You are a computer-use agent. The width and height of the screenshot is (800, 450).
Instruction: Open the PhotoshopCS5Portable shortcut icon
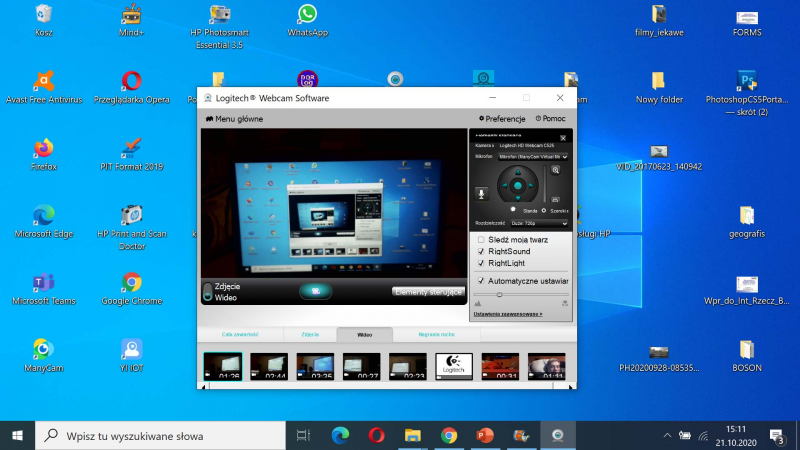[747, 94]
